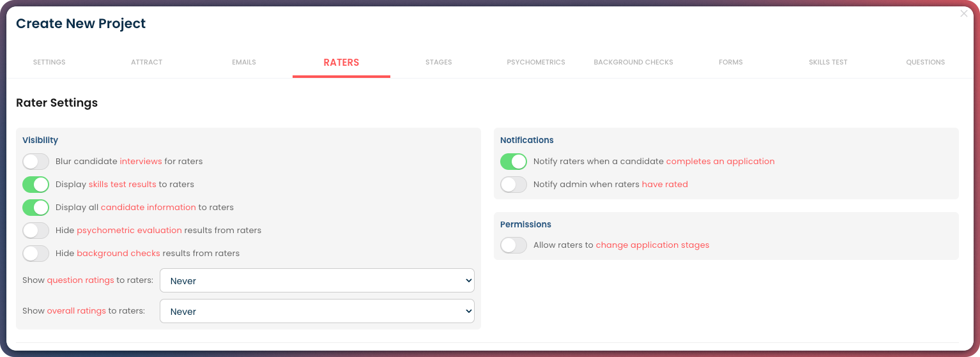Enable Hide psychometric evaluation results toggle
Image resolution: width=980 pixels, height=357 pixels.
click(36, 231)
